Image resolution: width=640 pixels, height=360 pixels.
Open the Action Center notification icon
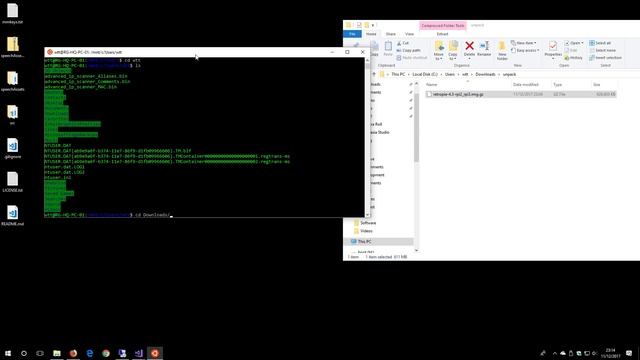629,353
